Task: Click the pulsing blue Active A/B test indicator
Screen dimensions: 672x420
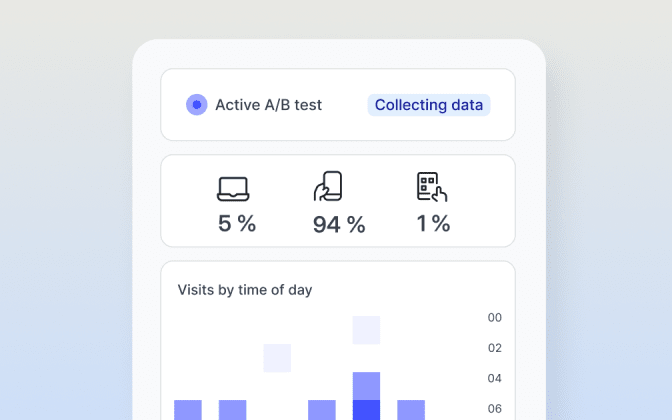Action: (197, 105)
